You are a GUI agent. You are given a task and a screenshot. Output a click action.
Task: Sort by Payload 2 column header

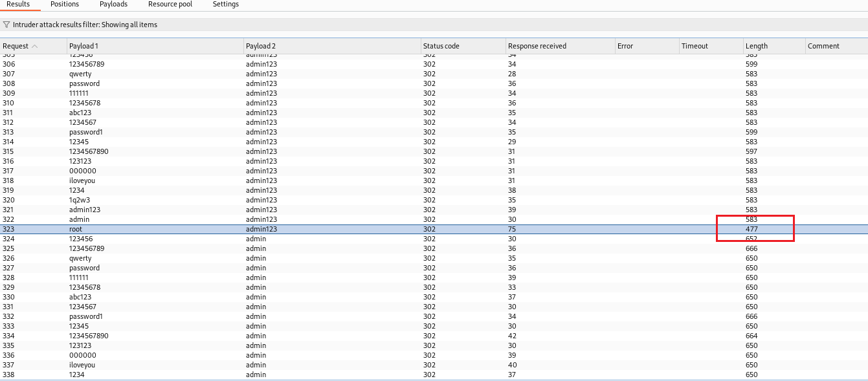tap(260, 46)
